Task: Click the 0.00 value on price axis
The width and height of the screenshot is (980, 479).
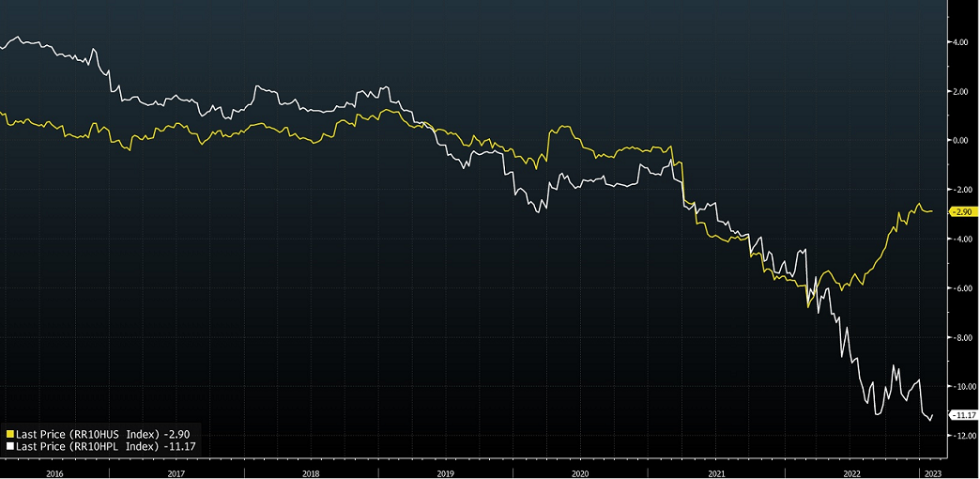Action: pyautogui.click(x=959, y=141)
